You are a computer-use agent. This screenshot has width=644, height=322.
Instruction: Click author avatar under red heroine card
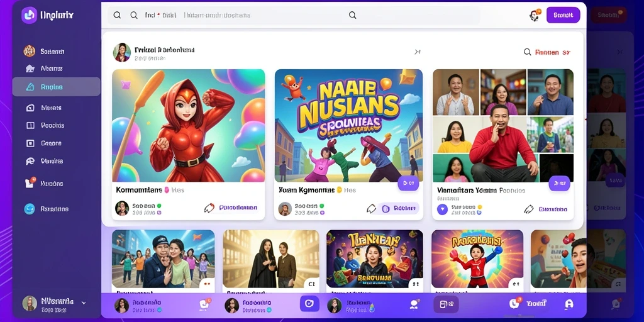[x=122, y=209]
